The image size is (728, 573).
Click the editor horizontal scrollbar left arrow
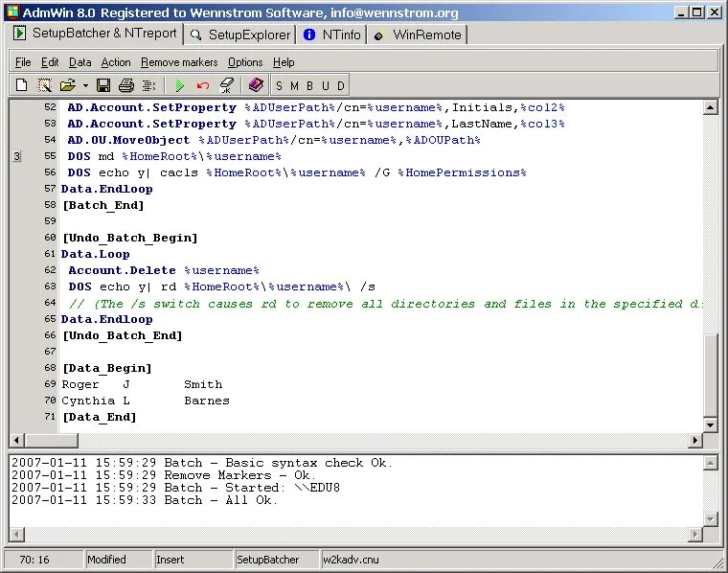(x=16, y=440)
